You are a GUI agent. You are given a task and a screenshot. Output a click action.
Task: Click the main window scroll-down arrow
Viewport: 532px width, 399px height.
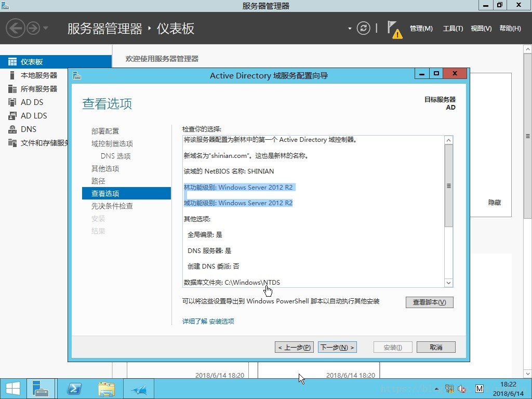coord(528,374)
